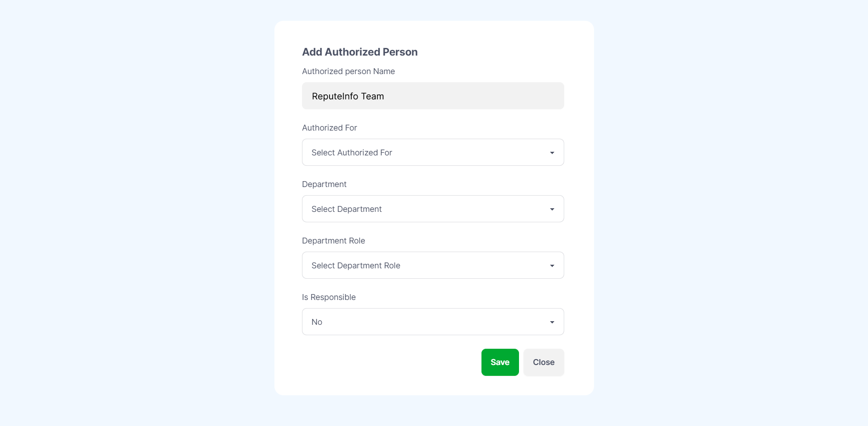Click the chevron arrow on Department field
The width and height of the screenshot is (868, 426).
(x=552, y=209)
